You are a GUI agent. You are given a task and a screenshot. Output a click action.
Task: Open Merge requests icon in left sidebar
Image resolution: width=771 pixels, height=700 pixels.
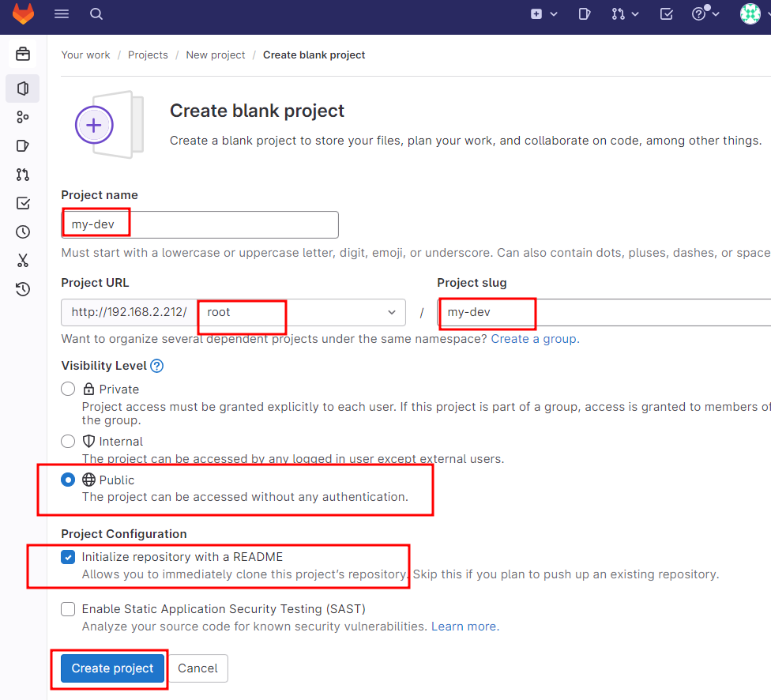coord(23,175)
